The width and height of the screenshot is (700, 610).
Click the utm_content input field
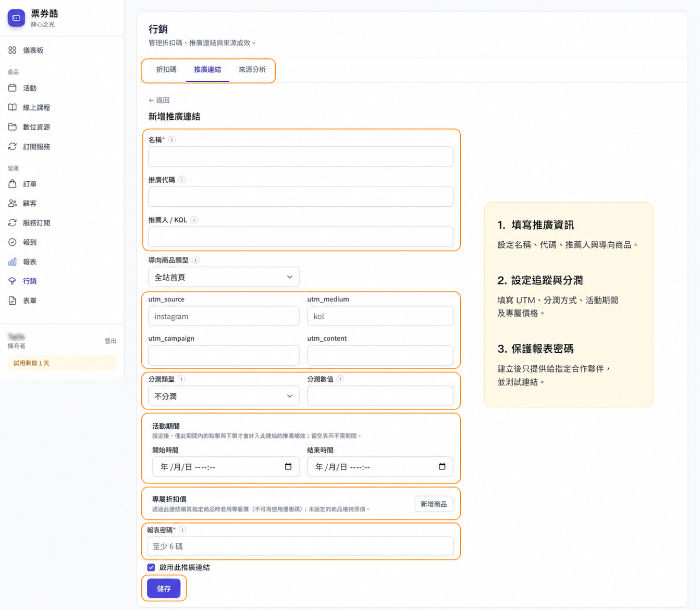click(x=380, y=355)
